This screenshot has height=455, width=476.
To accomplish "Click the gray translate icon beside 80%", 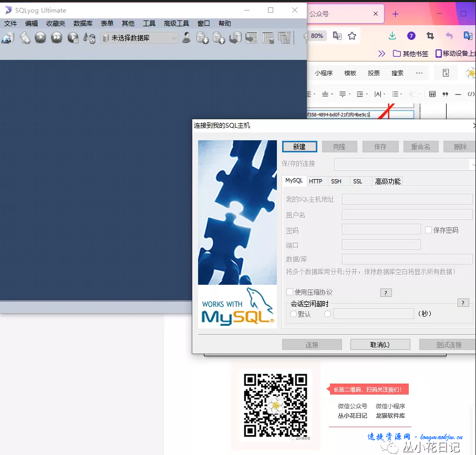I will point(337,36).
